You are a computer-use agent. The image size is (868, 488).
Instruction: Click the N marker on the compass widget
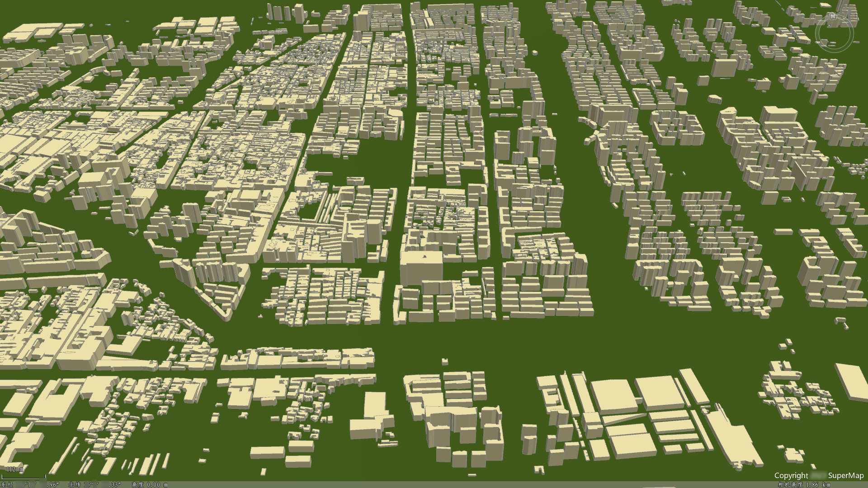click(833, 16)
